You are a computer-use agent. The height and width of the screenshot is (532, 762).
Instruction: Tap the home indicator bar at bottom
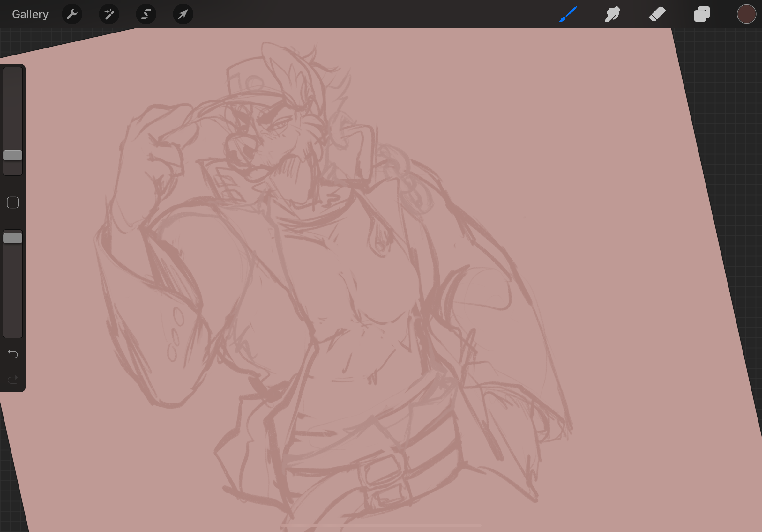tap(381, 526)
